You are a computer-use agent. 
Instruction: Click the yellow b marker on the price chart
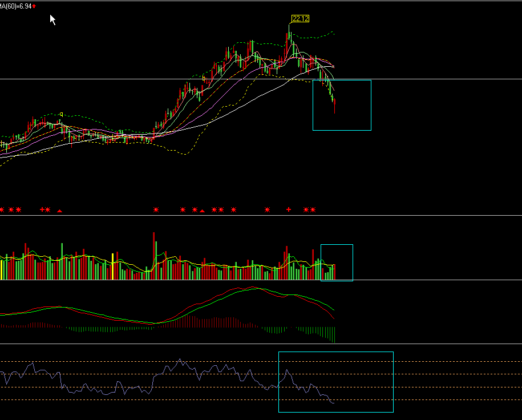pyautogui.click(x=204, y=78)
